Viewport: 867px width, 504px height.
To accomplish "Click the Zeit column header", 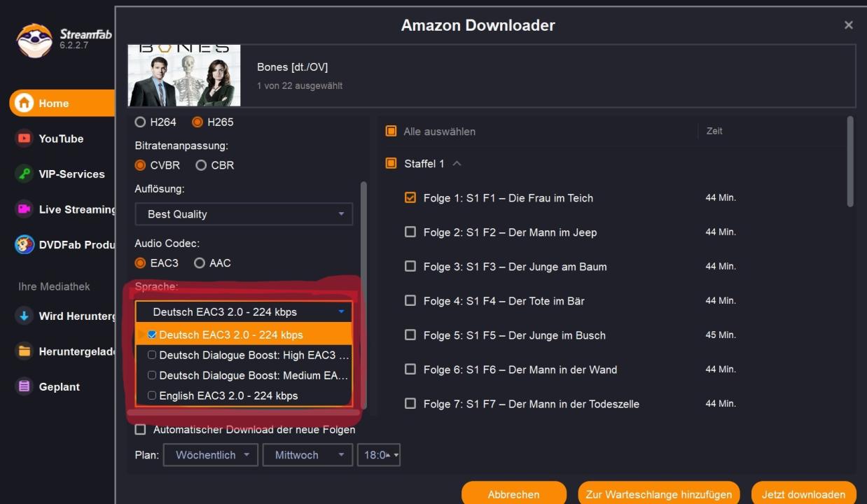I will tap(714, 131).
